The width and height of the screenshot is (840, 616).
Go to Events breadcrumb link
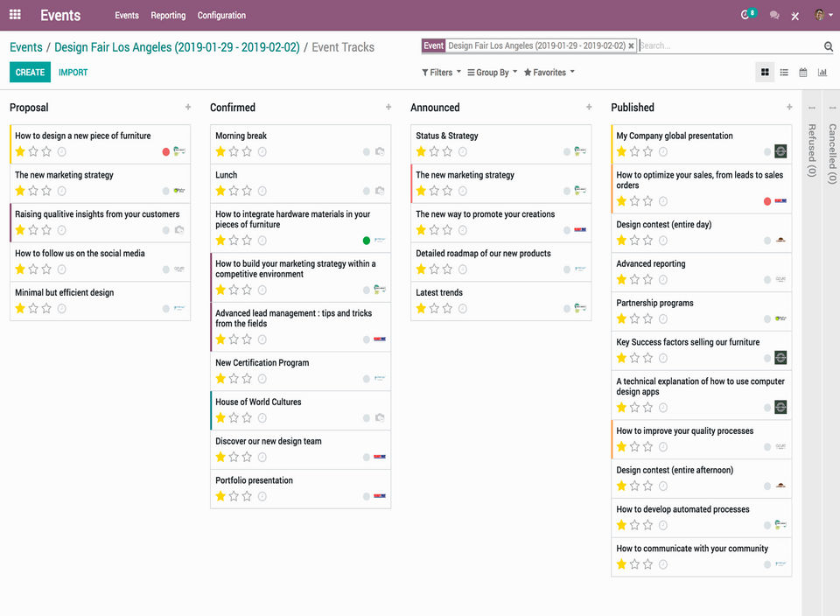coord(25,47)
